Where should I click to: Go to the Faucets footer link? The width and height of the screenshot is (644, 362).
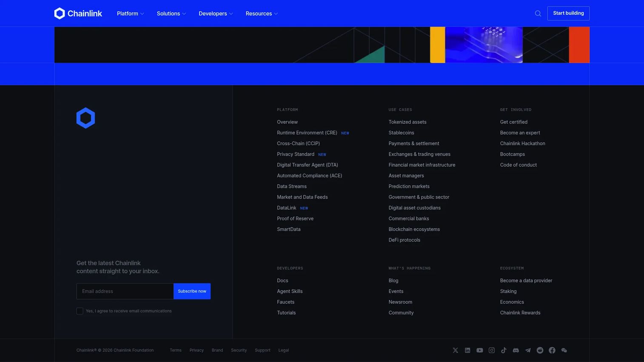[x=285, y=302]
